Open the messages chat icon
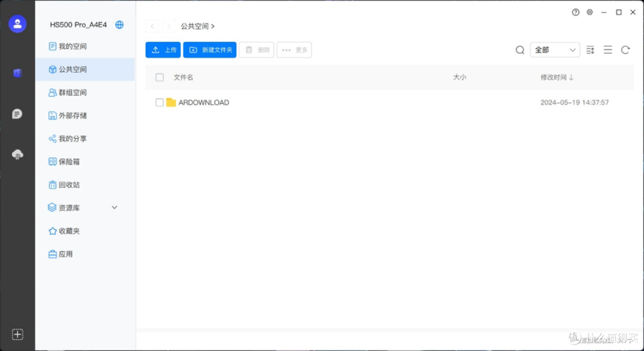 click(17, 114)
